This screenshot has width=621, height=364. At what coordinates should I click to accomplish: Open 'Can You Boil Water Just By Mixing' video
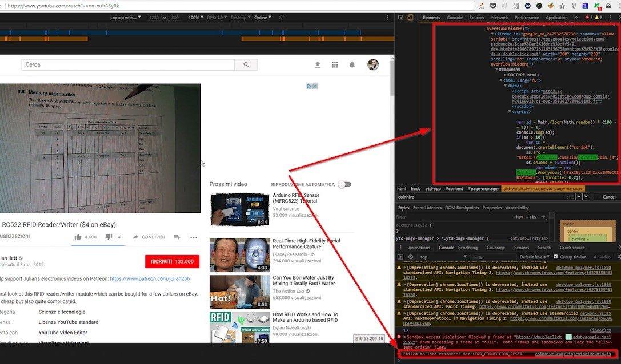pos(304,281)
